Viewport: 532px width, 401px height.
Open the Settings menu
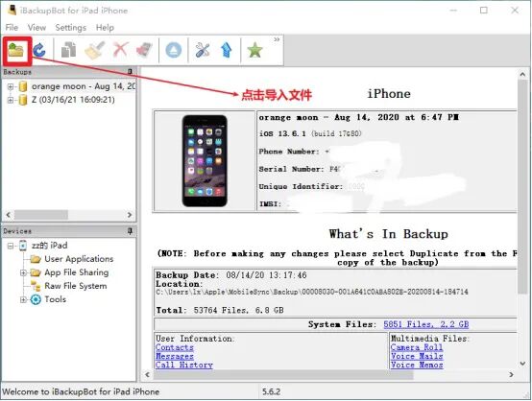click(70, 28)
